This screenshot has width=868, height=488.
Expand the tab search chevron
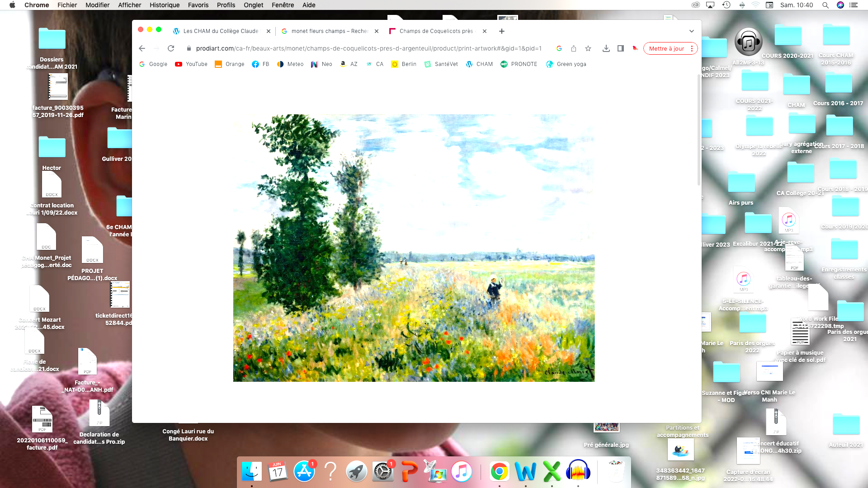pos(692,31)
